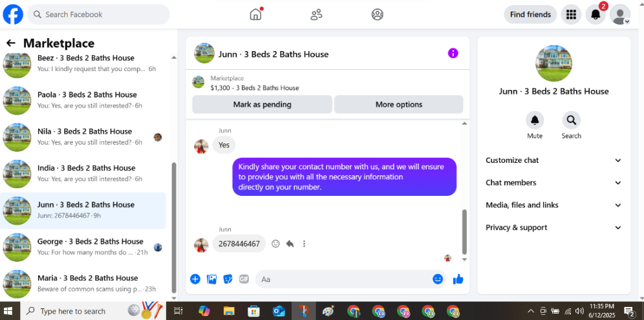Expand Media, files and links section

pyautogui.click(x=553, y=205)
